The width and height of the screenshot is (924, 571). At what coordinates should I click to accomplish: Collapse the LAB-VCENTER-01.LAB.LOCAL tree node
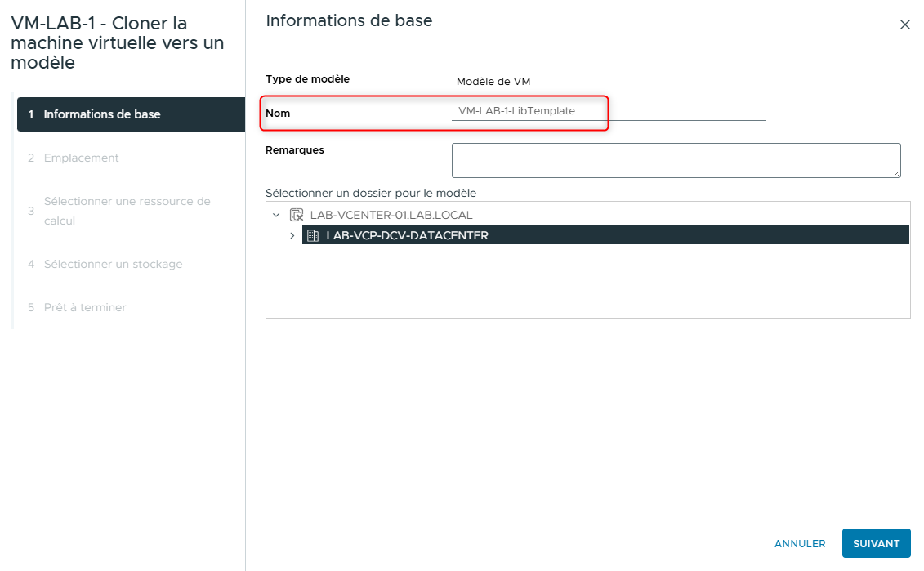[x=277, y=214]
